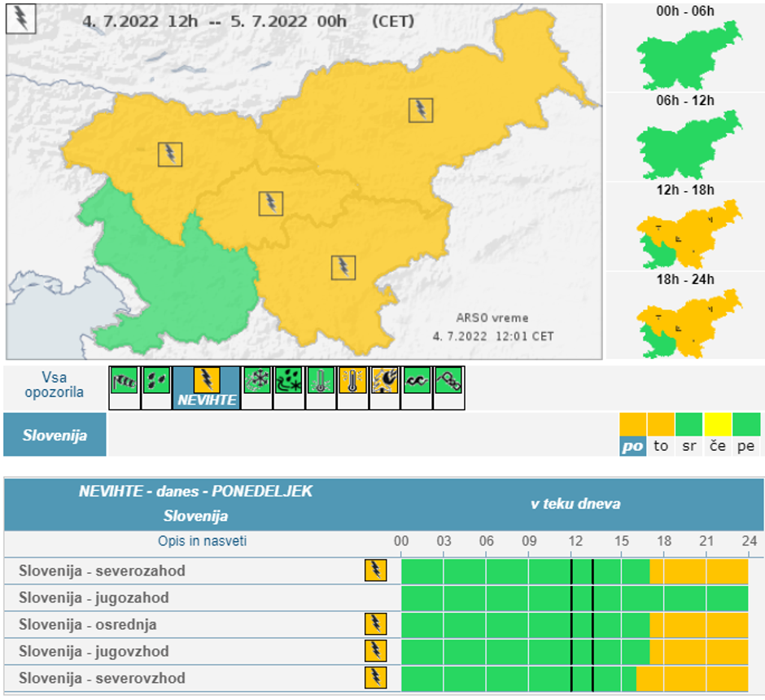Select the snow and ice snowflake icon
Viewport: 765px width, 700px height.
tap(256, 380)
